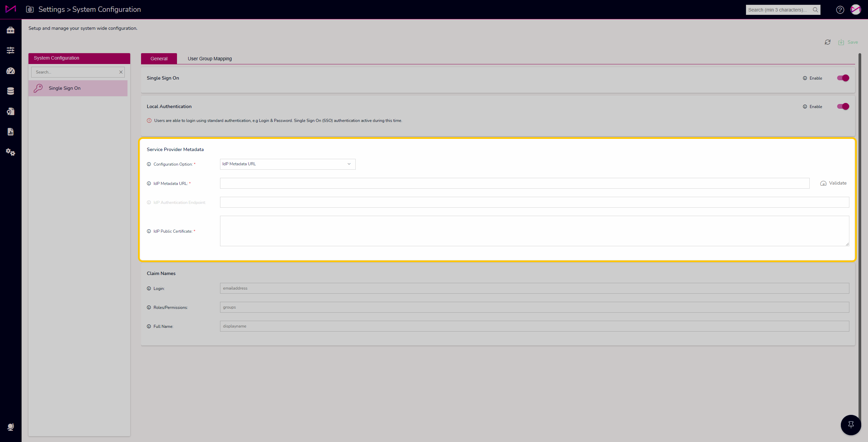This screenshot has height=442, width=868.
Task: Open the dashboard gauge sidebar icon
Action: [11, 71]
